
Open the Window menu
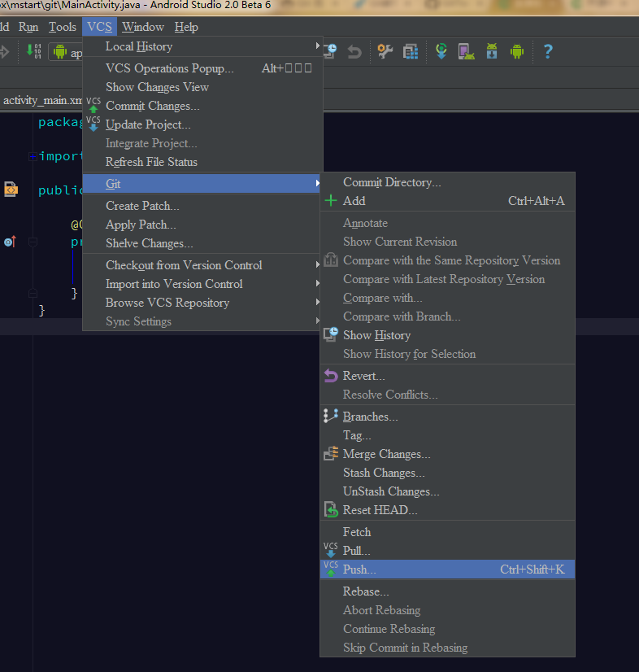tap(143, 27)
